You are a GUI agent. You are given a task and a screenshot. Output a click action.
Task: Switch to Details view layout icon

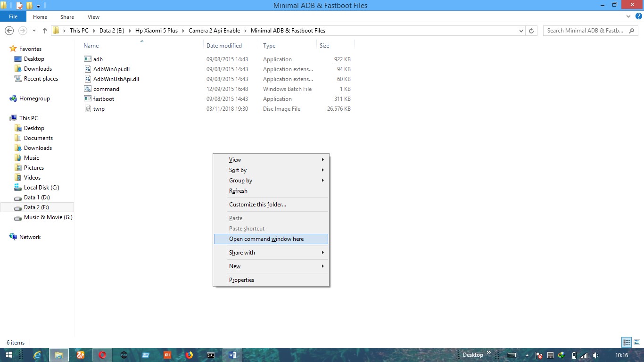(627, 343)
